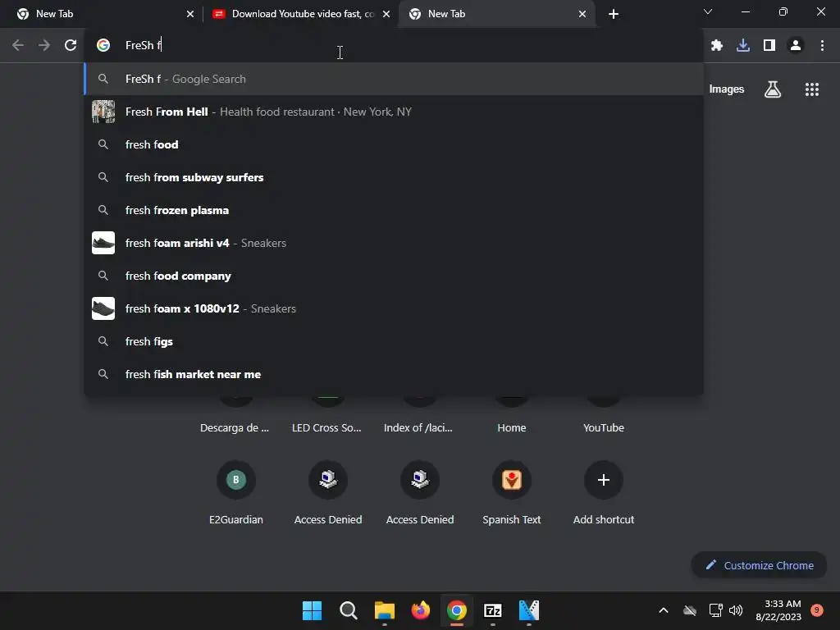The height and width of the screenshot is (630, 840).
Task: Open 'Descarga de ...' shortcut label
Action: pyautogui.click(x=234, y=427)
